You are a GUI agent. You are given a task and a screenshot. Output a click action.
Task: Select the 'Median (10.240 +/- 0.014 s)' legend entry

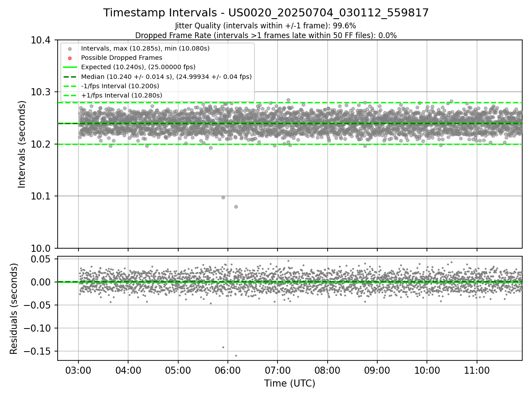166,77
